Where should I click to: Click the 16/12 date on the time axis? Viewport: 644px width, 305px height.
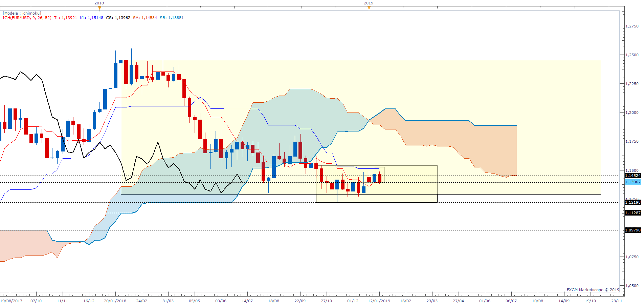point(89,301)
